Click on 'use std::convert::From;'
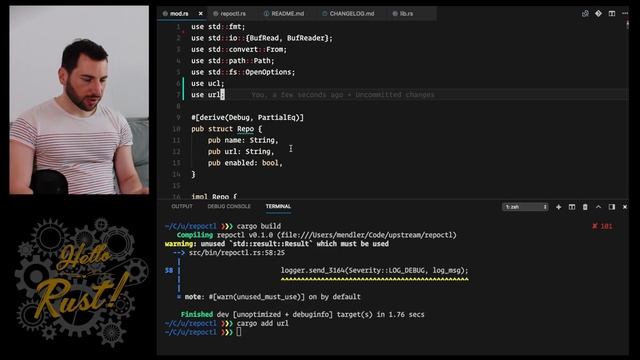Viewport: 640px width, 360px height. point(239,49)
